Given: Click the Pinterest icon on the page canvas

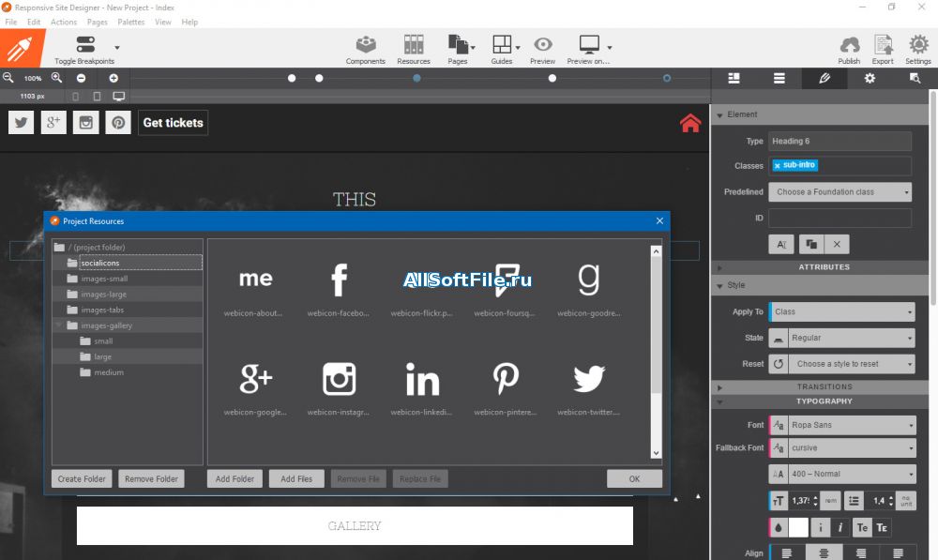Looking at the screenshot, I should point(118,123).
